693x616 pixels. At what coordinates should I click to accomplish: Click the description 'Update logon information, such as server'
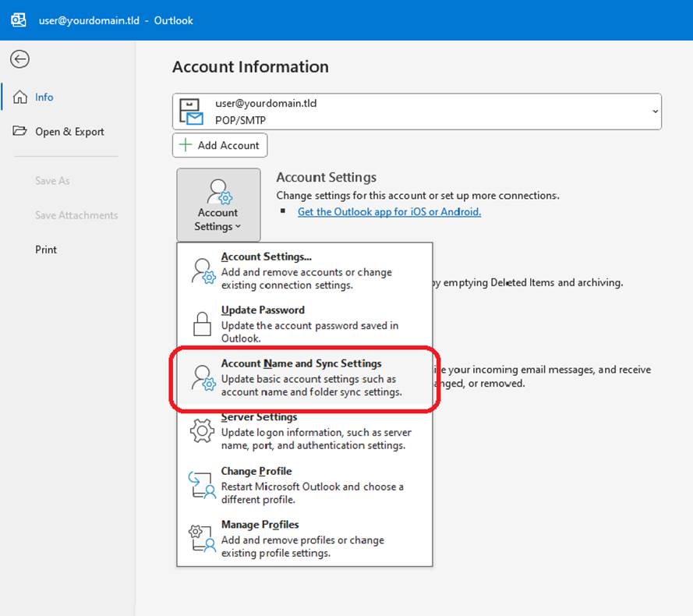[316, 432]
